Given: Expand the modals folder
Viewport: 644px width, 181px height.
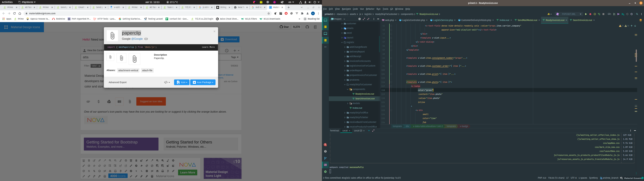Looking at the screenshot, I should click(x=347, y=104).
